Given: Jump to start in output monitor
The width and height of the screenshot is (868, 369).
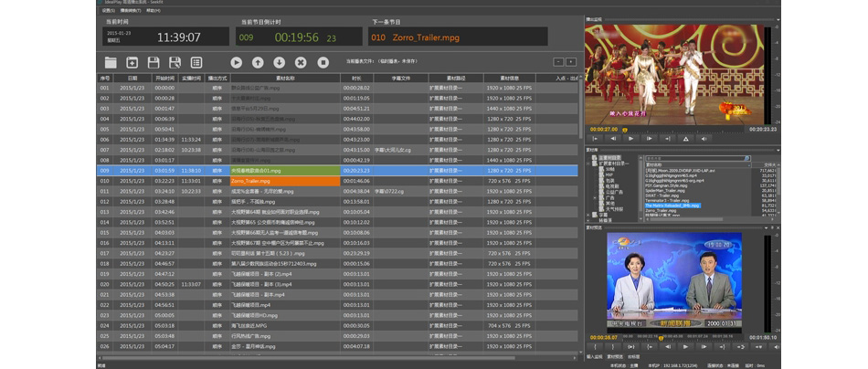Looking at the screenshot, I should (595, 139).
